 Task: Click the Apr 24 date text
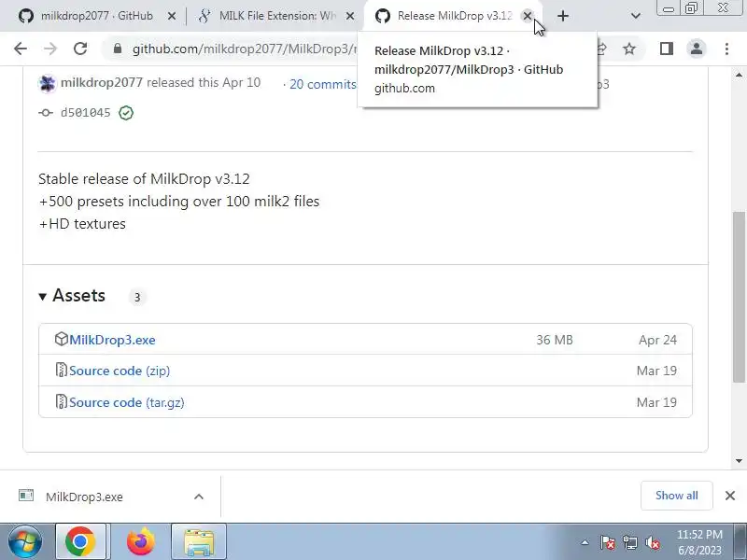coord(657,340)
